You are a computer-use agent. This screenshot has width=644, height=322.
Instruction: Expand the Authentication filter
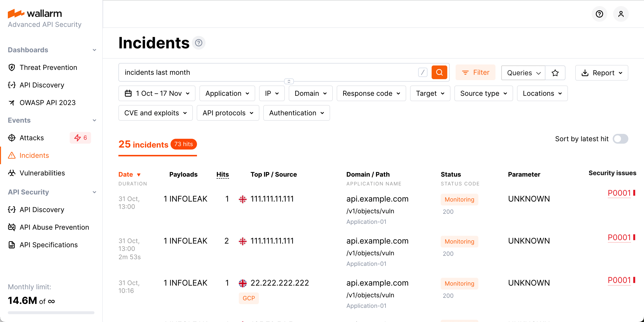(x=296, y=113)
